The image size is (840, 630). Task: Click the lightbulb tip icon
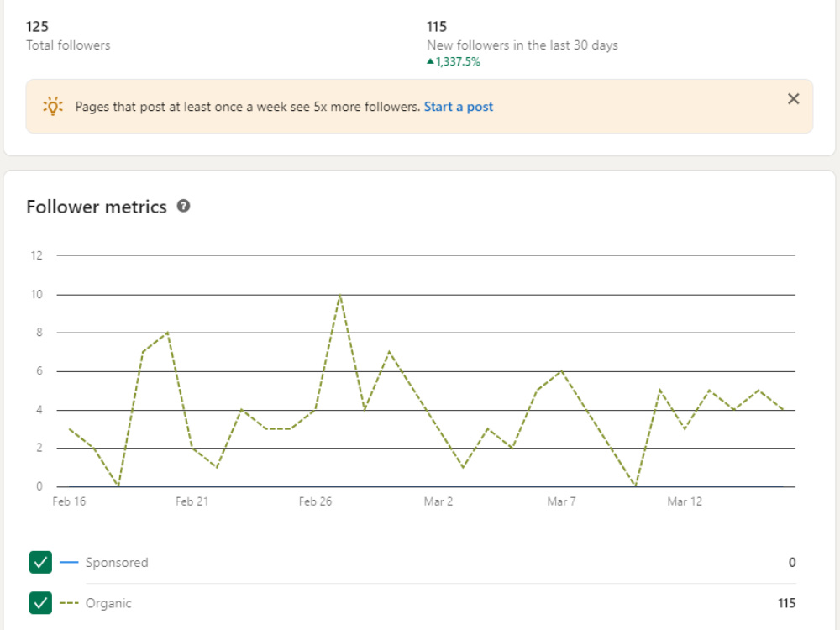tap(52, 106)
